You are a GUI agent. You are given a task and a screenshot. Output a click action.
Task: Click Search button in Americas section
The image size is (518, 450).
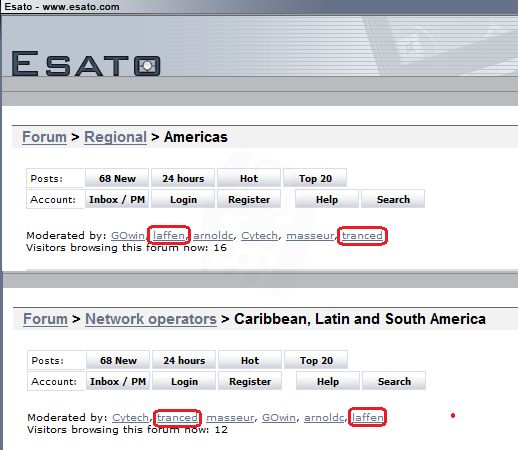click(393, 199)
